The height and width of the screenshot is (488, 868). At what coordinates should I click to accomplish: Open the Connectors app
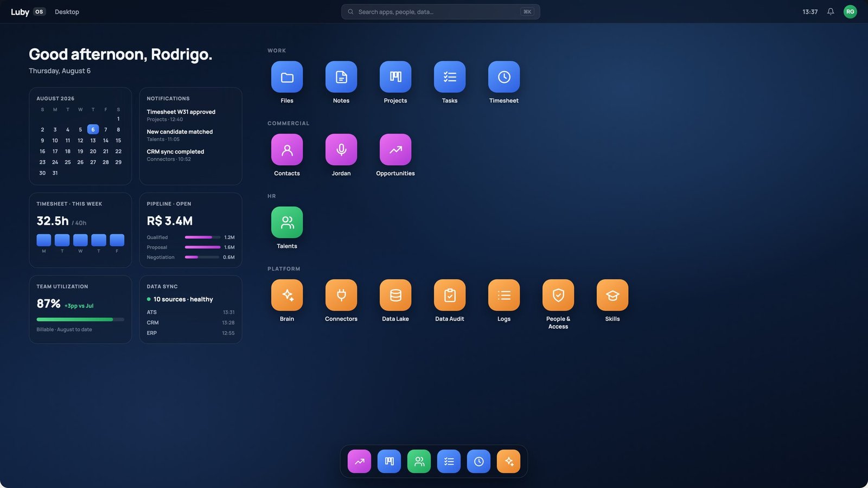point(341,295)
